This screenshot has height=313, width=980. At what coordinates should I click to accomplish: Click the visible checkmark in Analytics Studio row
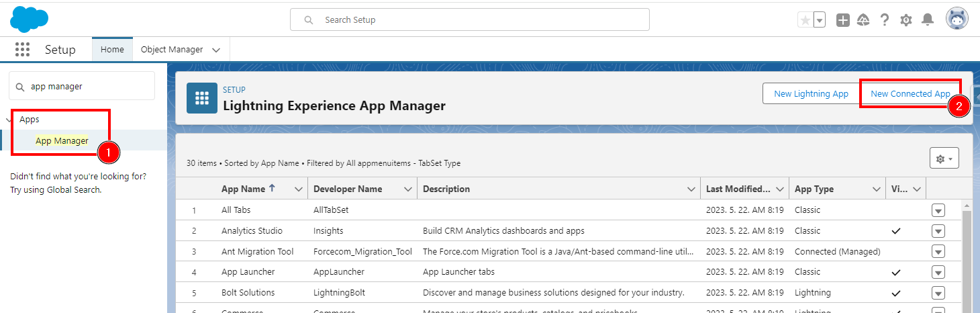[x=895, y=230]
